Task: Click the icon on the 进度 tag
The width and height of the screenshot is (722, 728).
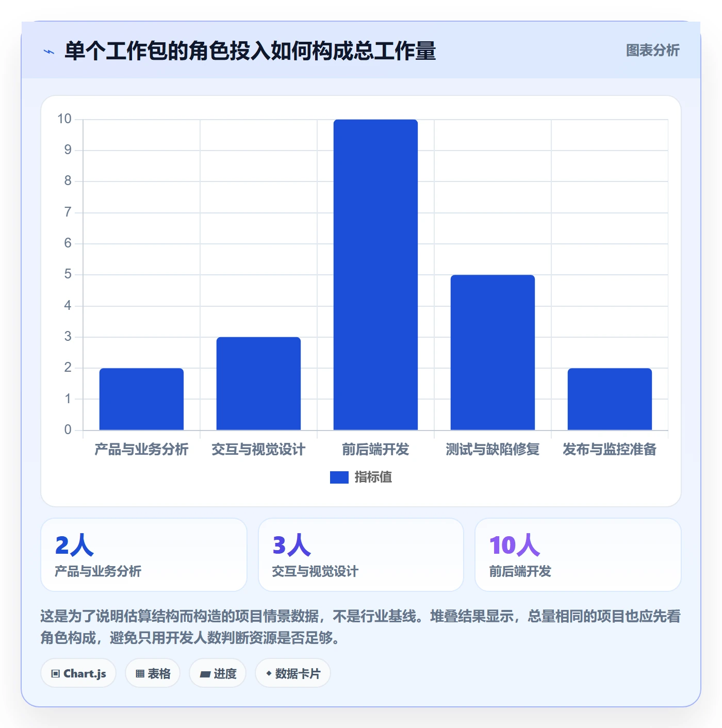Action: tap(205, 674)
